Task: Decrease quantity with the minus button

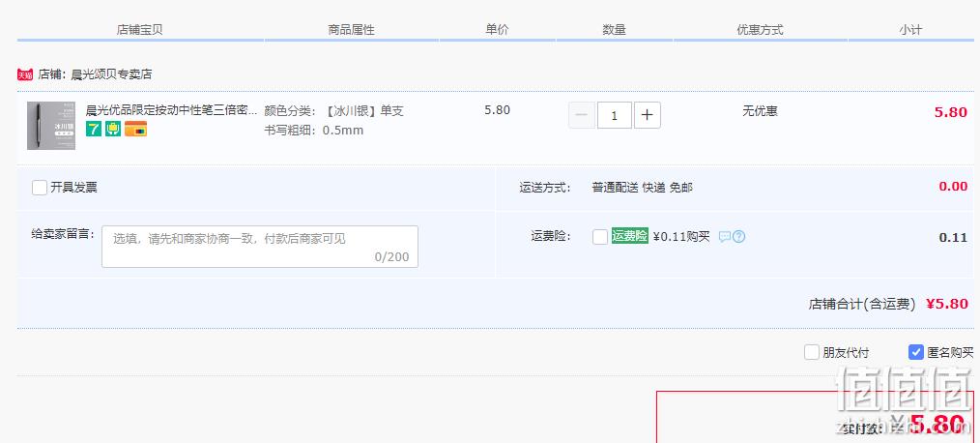Action: point(582,115)
